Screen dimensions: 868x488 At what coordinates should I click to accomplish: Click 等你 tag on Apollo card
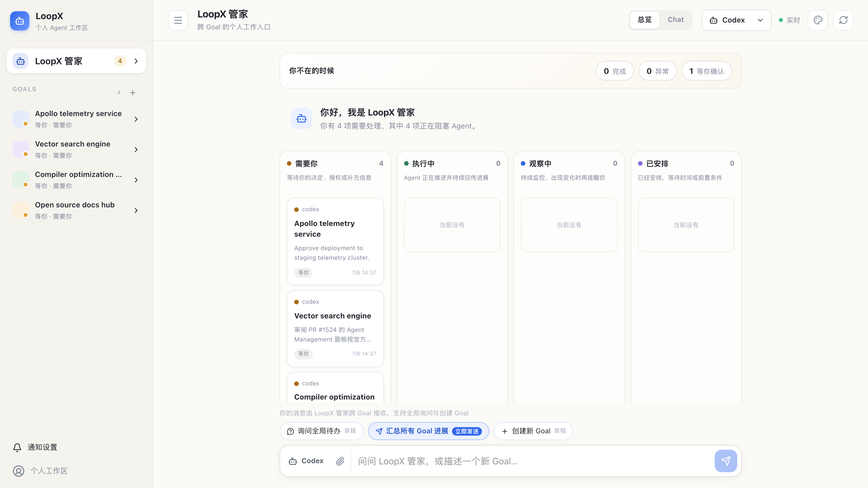[x=303, y=272]
